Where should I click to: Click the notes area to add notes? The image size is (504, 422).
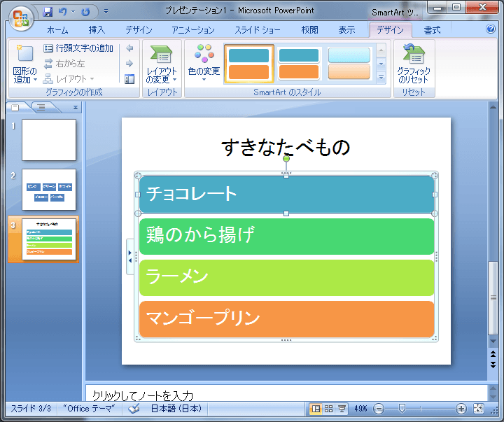[286, 393]
